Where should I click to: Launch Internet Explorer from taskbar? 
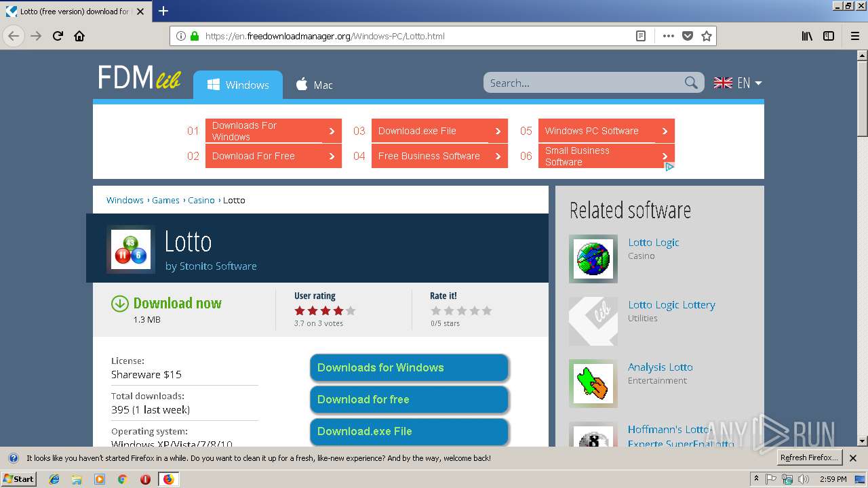(x=54, y=479)
